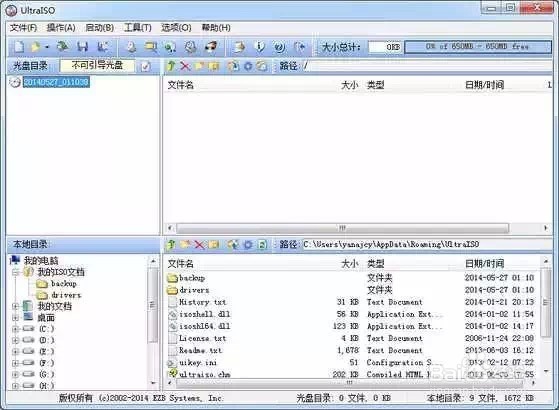Click the green compress disc icon
Viewport: 559px width, 410px height.
click(x=170, y=47)
